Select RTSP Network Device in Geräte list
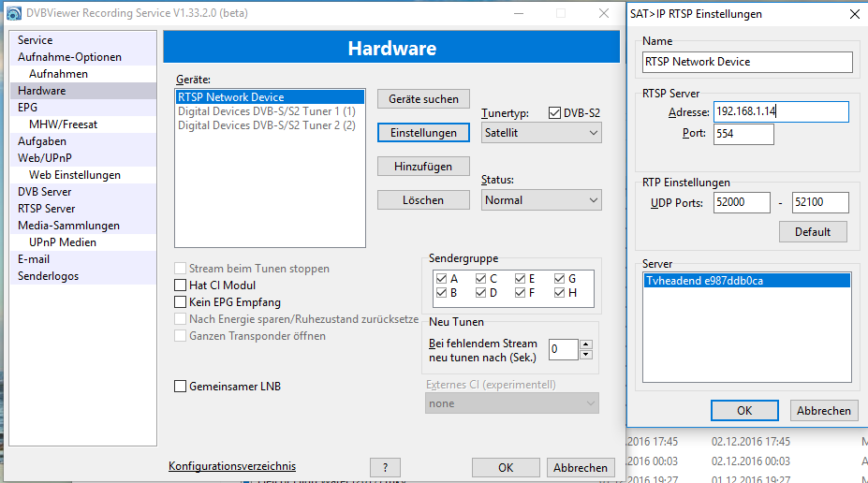868x483 pixels. tap(270, 96)
